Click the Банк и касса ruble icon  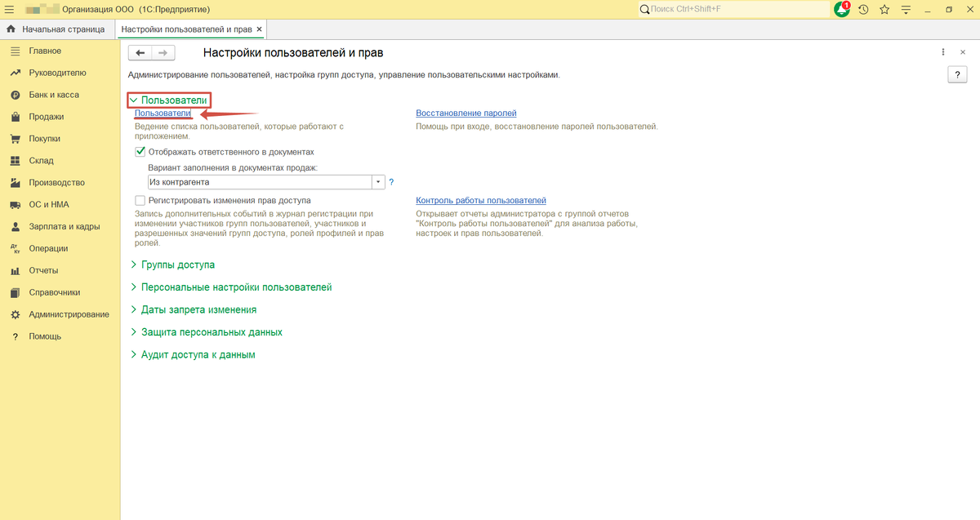tap(15, 95)
